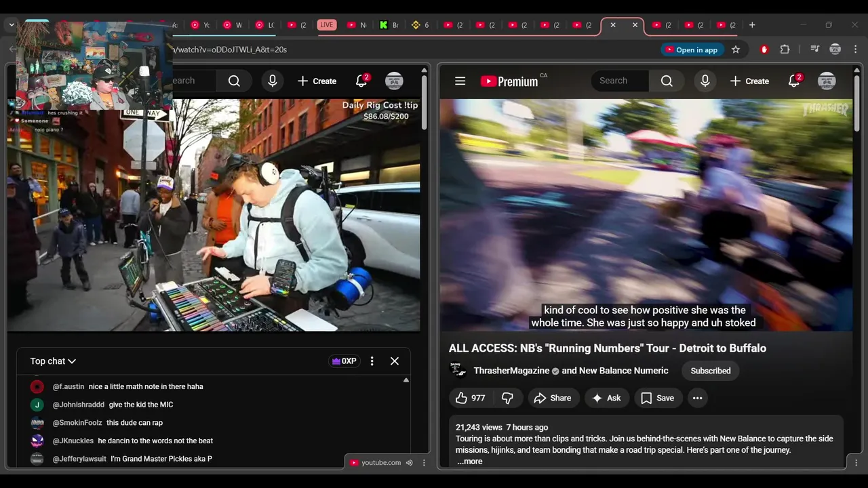Switch to the green K browser tab

(389, 25)
